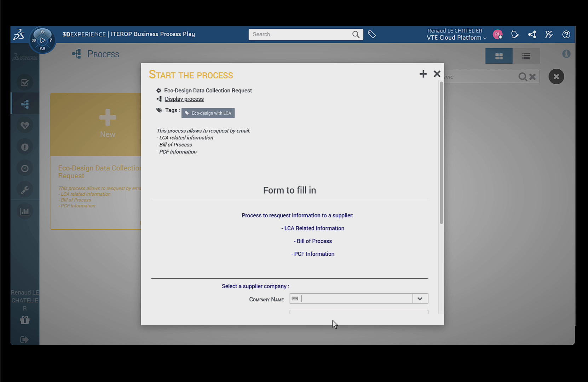This screenshot has height=382, width=588.
Task: Expand the Company Name dropdown arrow
Action: 420,299
